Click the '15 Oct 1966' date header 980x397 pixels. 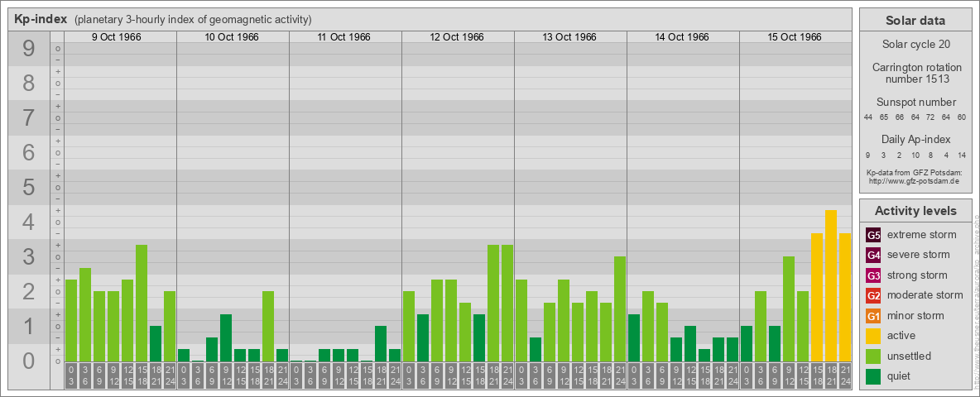tap(795, 37)
